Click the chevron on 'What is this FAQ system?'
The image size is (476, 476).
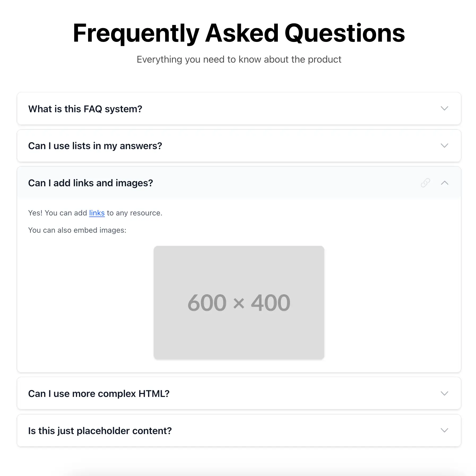point(444,109)
